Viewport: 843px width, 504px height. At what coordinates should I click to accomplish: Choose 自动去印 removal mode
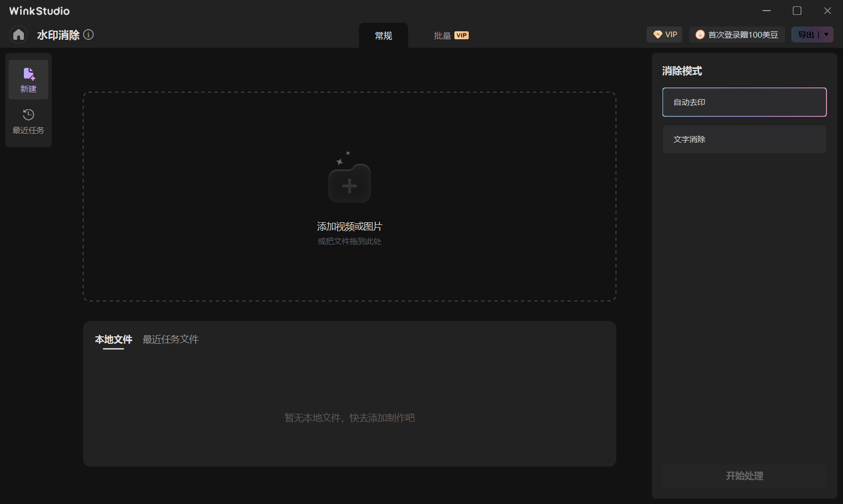click(x=744, y=102)
